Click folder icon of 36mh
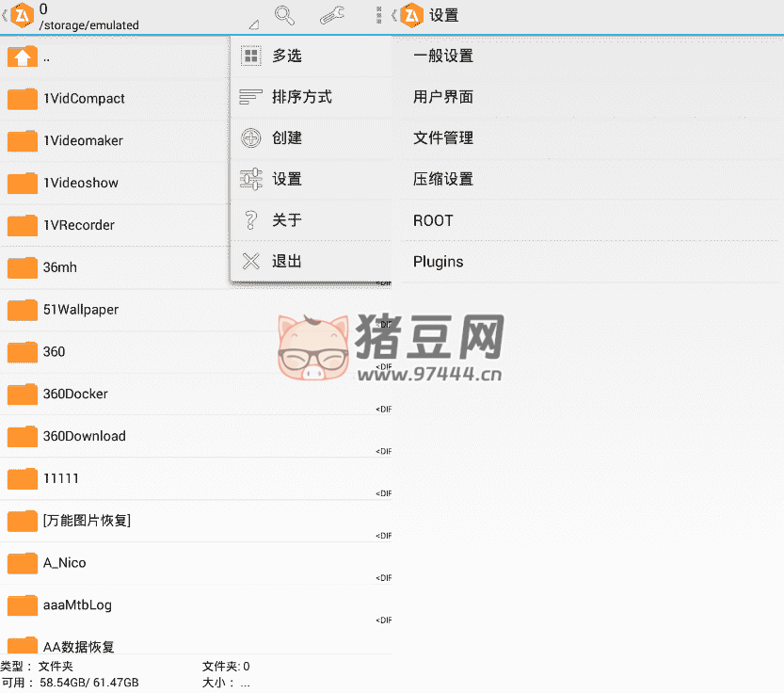Viewport: 784px width, 693px height. pos(23,267)
